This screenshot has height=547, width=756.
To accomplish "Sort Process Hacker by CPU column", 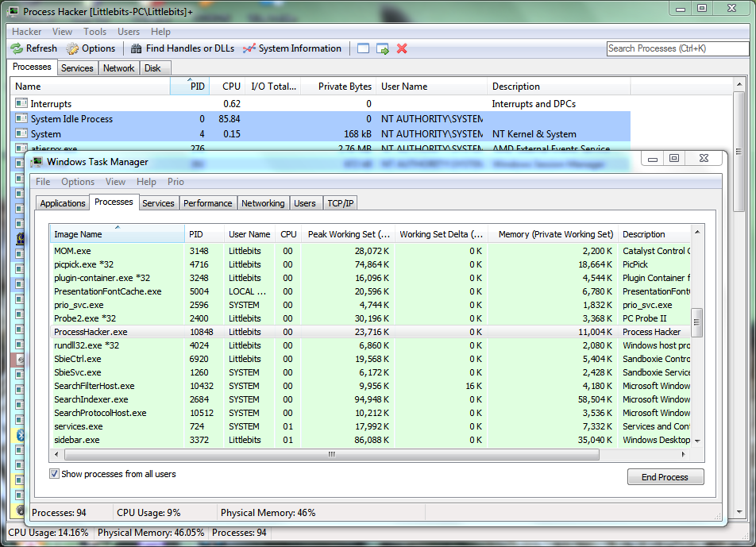I will click(x=228, y=87).
